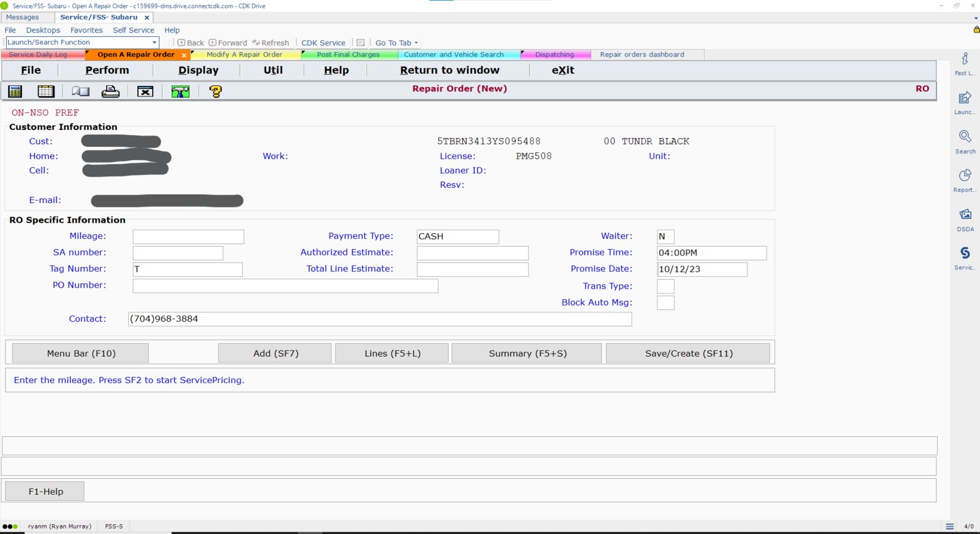Open the Desktops menu
This screenshot has height=534, width=980.
(43, 30)
